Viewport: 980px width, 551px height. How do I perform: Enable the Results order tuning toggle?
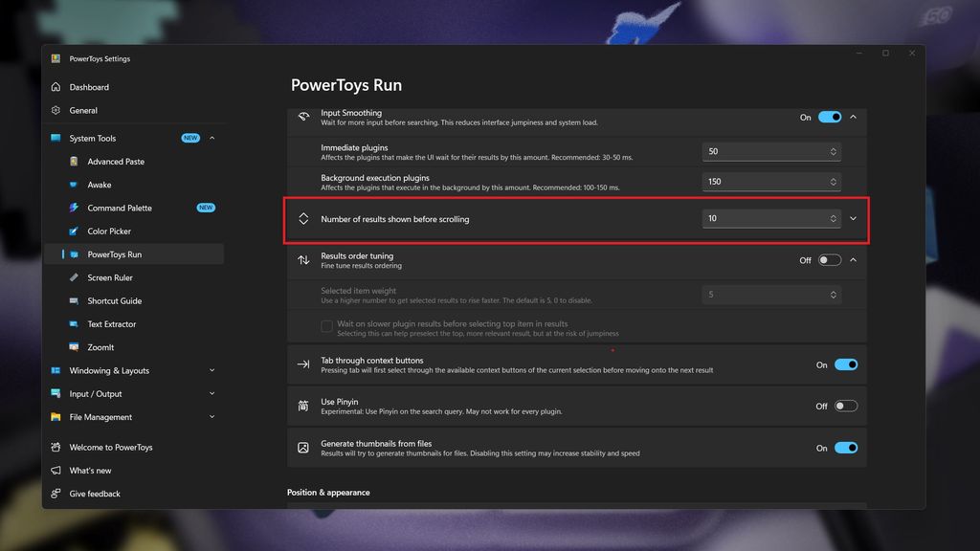tap(829, 260)
